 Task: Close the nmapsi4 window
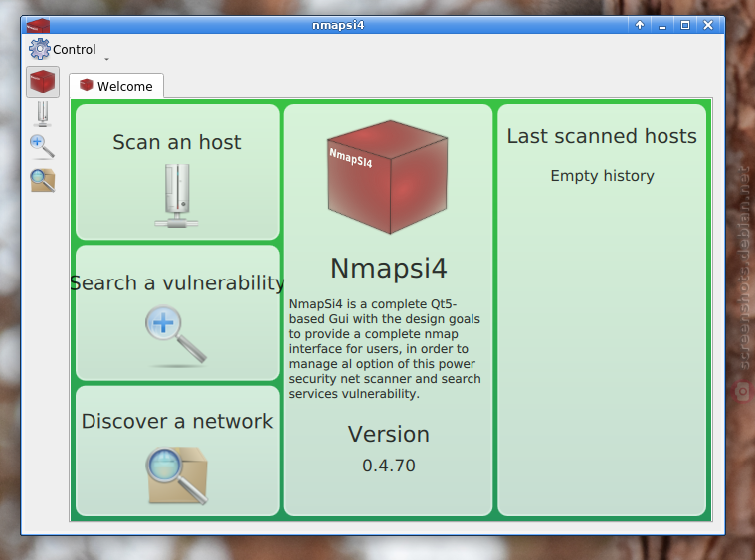(708, 25)
